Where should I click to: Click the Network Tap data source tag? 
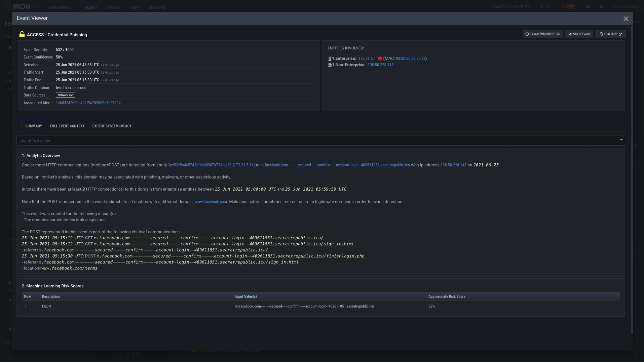65,95
